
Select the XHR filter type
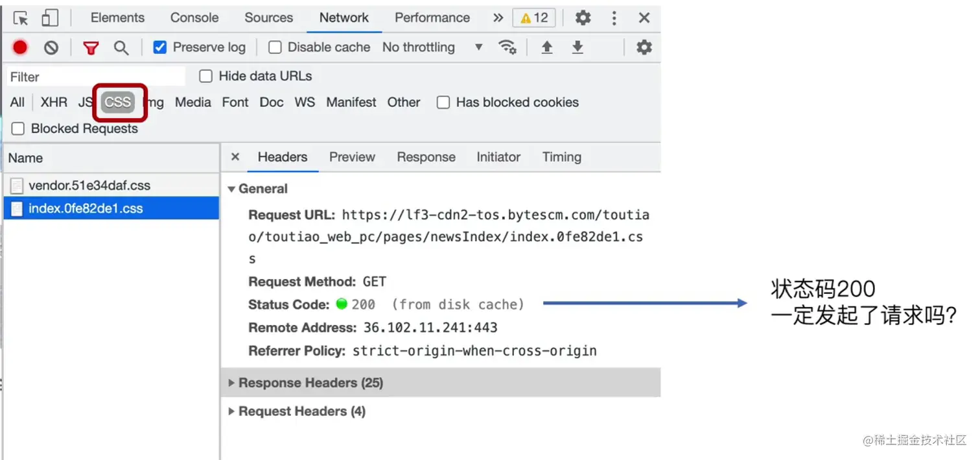coord(54,103)
